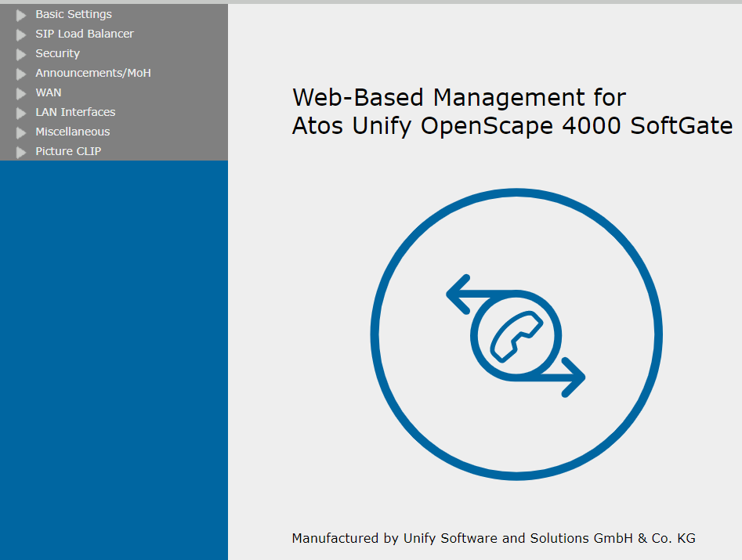Expand the LAN Interfaces triangle
742x560 pixels.
click(21, 114)
